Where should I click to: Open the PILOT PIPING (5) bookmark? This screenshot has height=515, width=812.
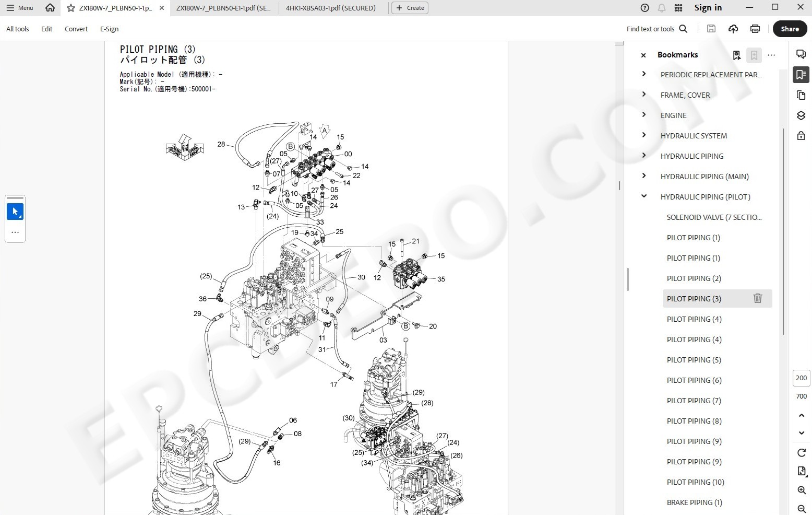pyautogui.click(x=694, y=360)
